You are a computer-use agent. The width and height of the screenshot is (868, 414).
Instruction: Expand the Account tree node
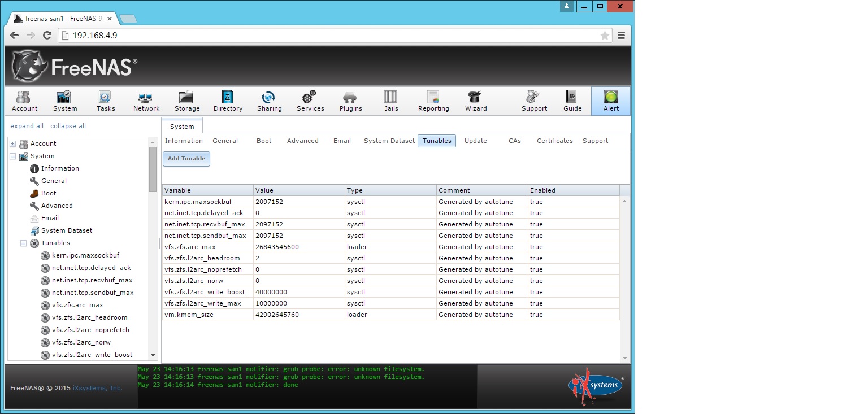[12, 143]
